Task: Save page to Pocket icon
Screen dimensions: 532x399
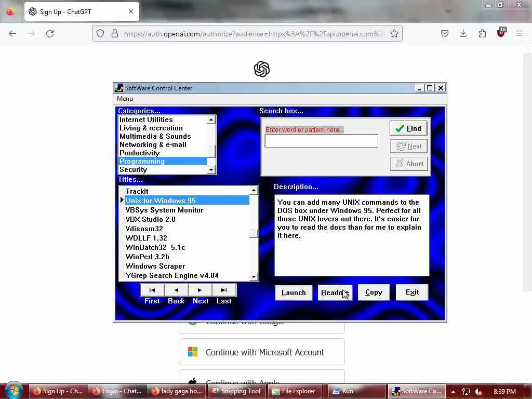Action: pyautogui.click(x=445, y=34)
